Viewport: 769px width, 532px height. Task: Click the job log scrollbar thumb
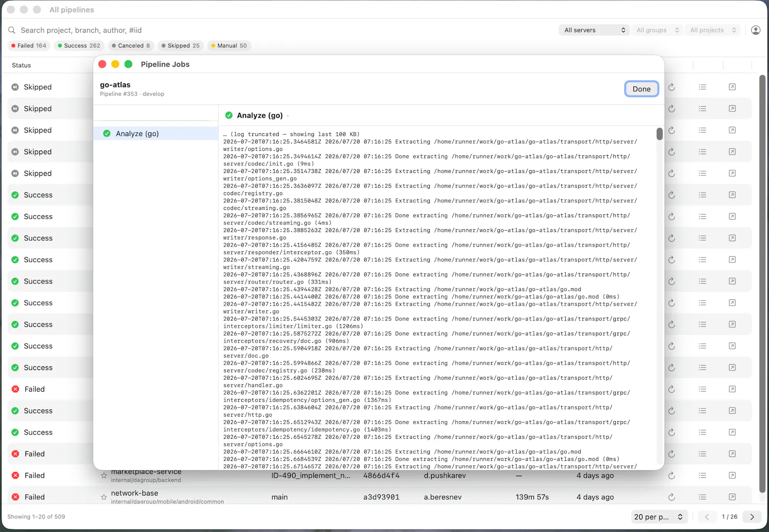(659, 134)
